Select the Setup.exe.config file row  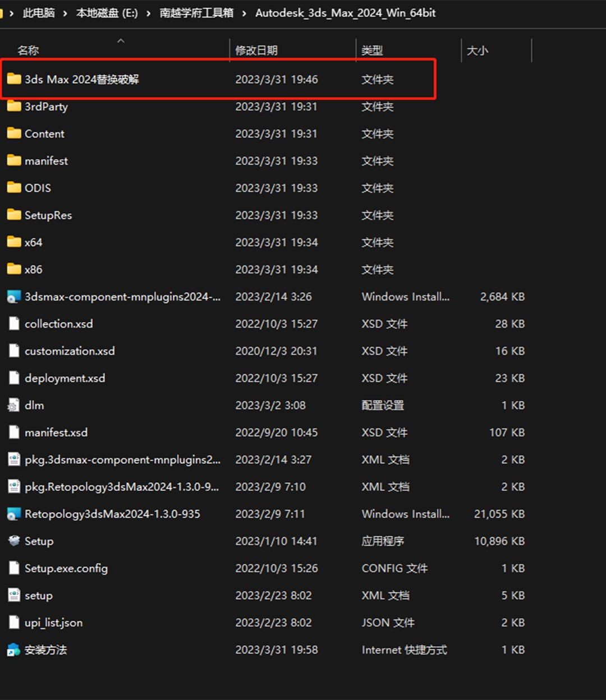(66, 568)
